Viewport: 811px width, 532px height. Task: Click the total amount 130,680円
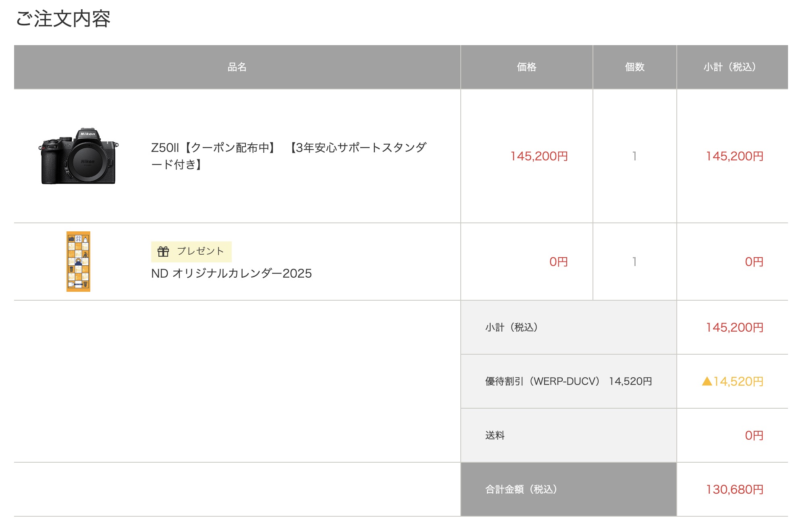point(734,489)
